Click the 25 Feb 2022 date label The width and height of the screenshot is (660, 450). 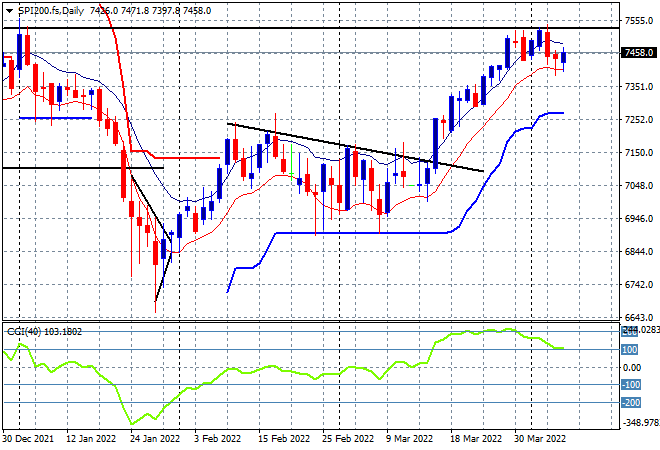pyautogui.click(x=348, y=439)
